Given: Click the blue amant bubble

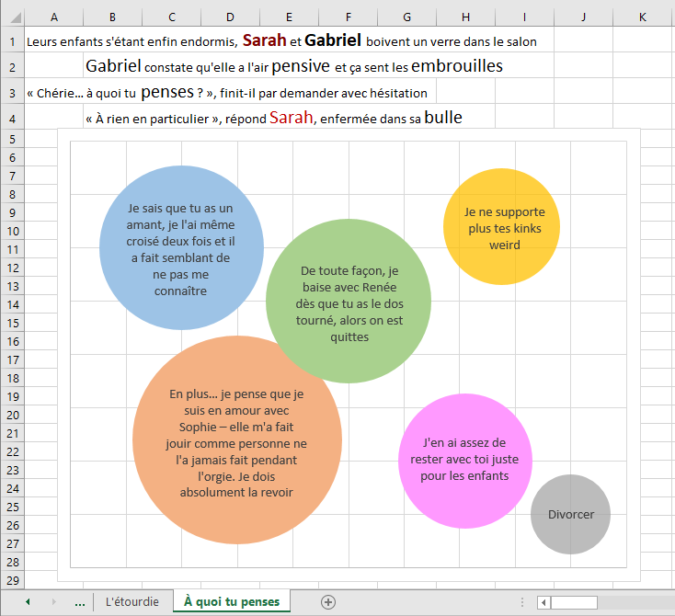Looking at the screenshot, I should point(180,248).
